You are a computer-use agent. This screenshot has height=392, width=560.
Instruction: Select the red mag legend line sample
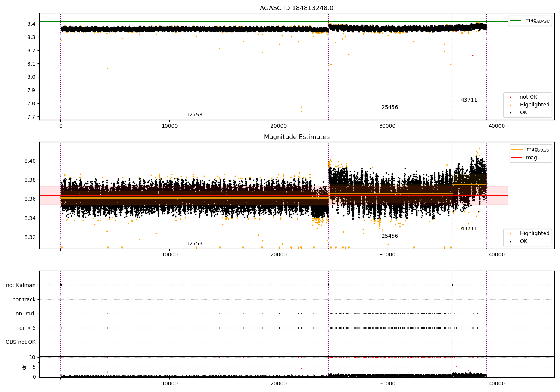click(x=517, y=158)
